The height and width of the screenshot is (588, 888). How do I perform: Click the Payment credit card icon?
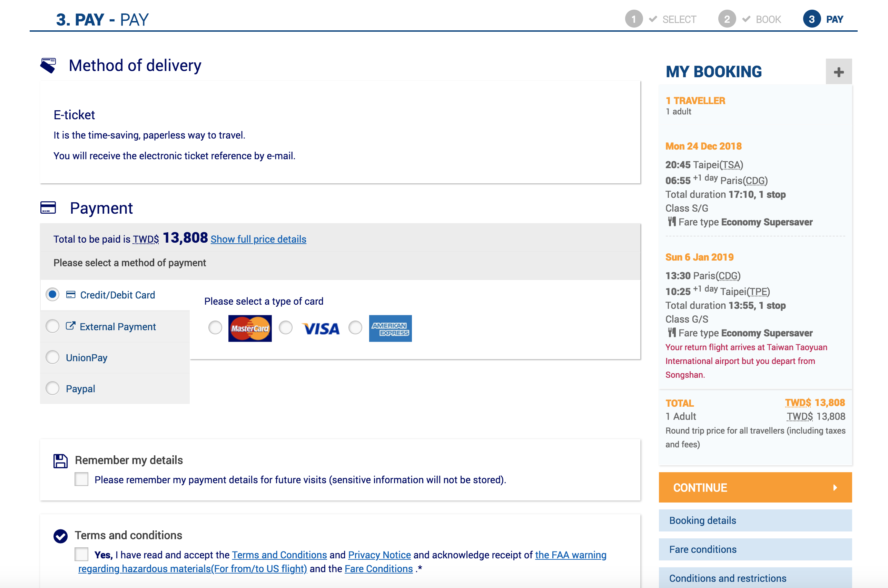click(x=48, y=207)
